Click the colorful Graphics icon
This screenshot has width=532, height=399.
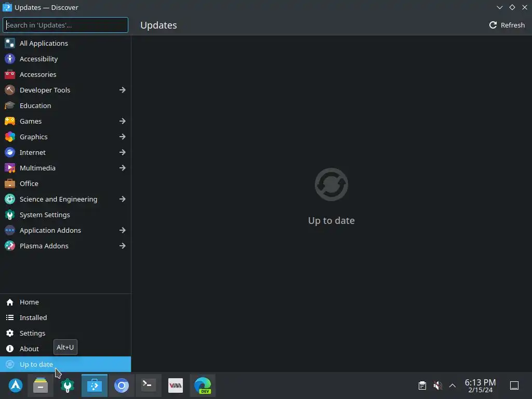tap(10, 137)
